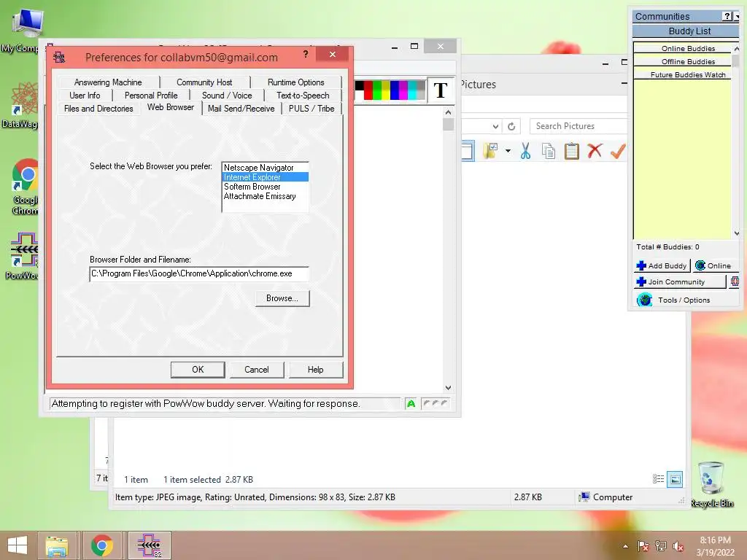The height and width of the screenshot is (560, 747).
Task: Open the Windows Start menu
Action: tap(18, 545)
